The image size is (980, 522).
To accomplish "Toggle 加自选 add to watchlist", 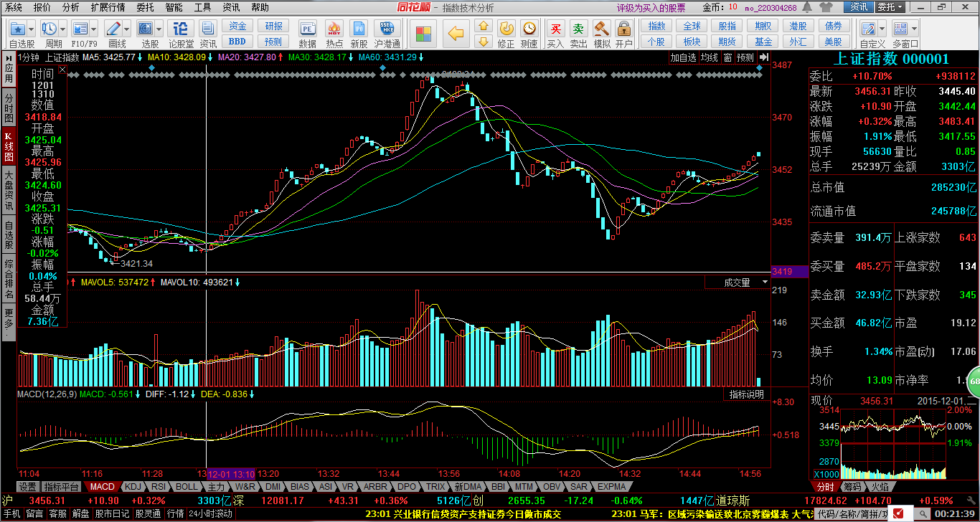I will [x=684, y=57].
